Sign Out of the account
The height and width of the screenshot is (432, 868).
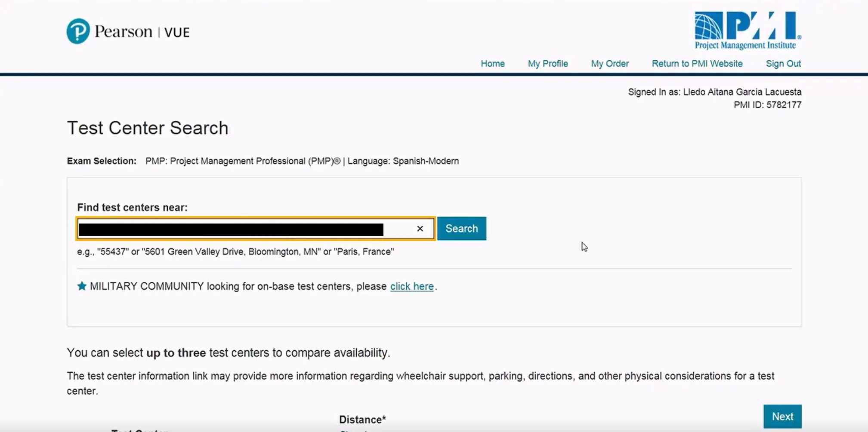pyautogui.click(x=783, y=64)
